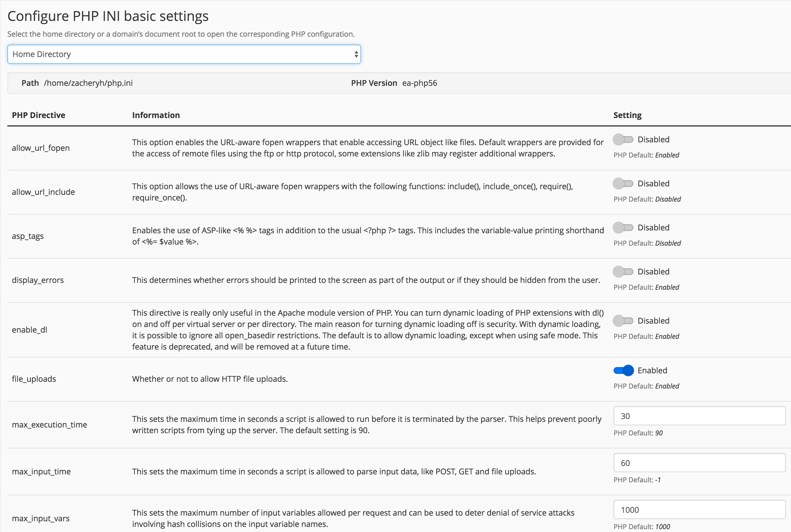Image resolution: width=791 pixels, height=532 pixels.
Task: Click the PHP Directive column header
Action: [39, 115]
